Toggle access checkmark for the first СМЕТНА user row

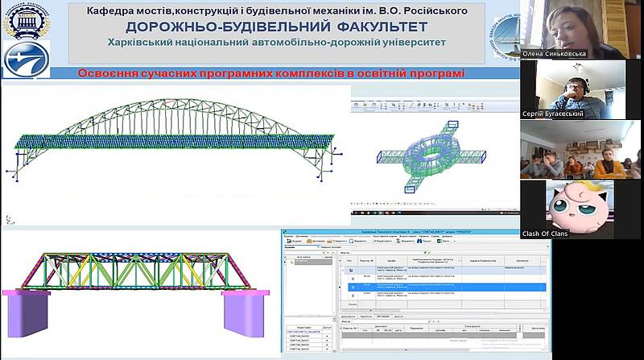click(x=327, y=337)
